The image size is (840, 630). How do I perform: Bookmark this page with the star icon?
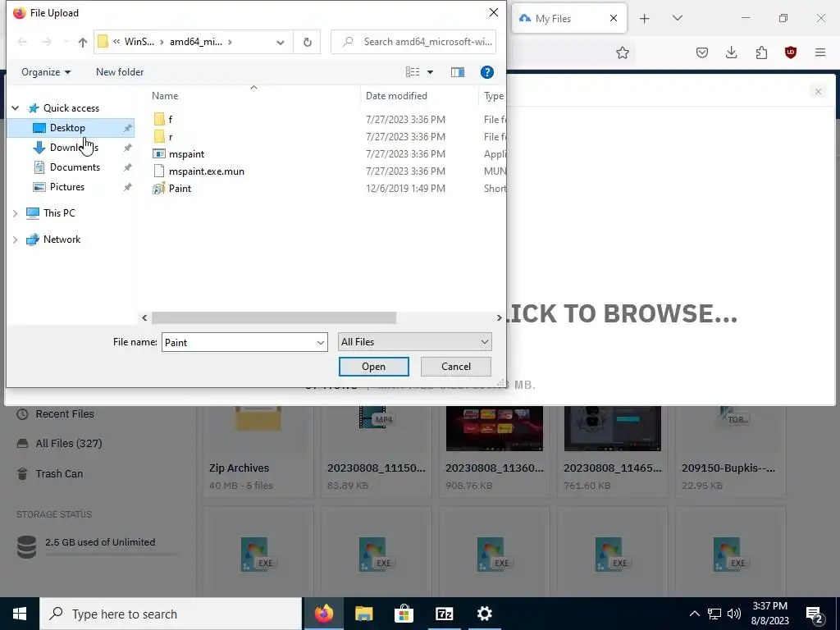[622, 52]
